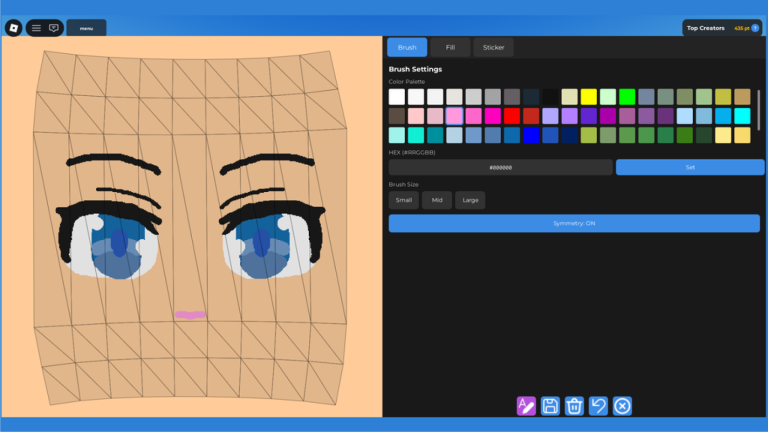The height and width of the screenshot is (432, 768).
Task: Save the face with the floppy disk icon
Action: [550, 406]
